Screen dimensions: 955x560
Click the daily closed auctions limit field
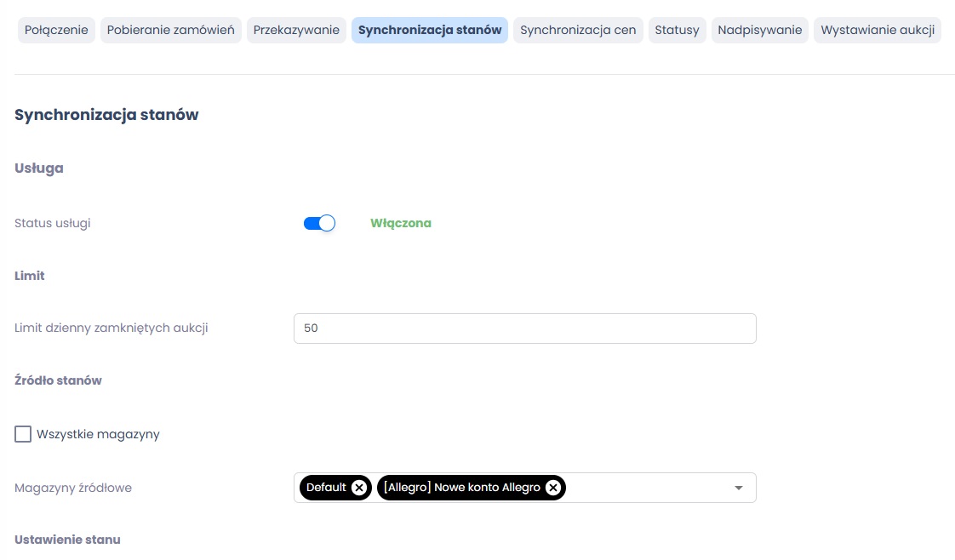[524, 329]
